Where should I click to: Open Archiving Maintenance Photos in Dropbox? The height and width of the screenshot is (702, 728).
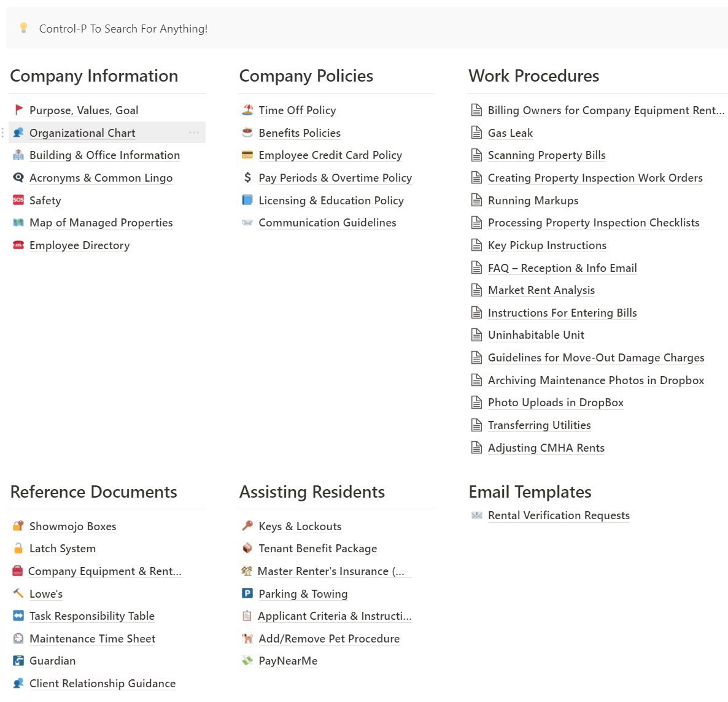pos(596,380)
